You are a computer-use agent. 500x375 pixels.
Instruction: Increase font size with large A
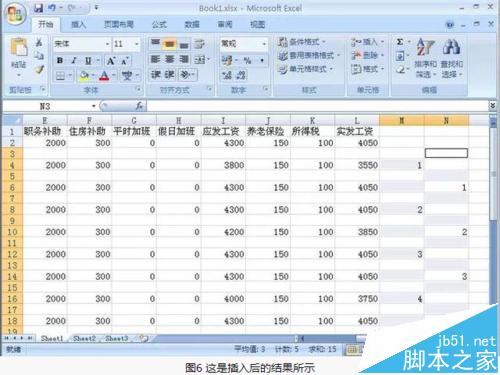tap(110, 61)
